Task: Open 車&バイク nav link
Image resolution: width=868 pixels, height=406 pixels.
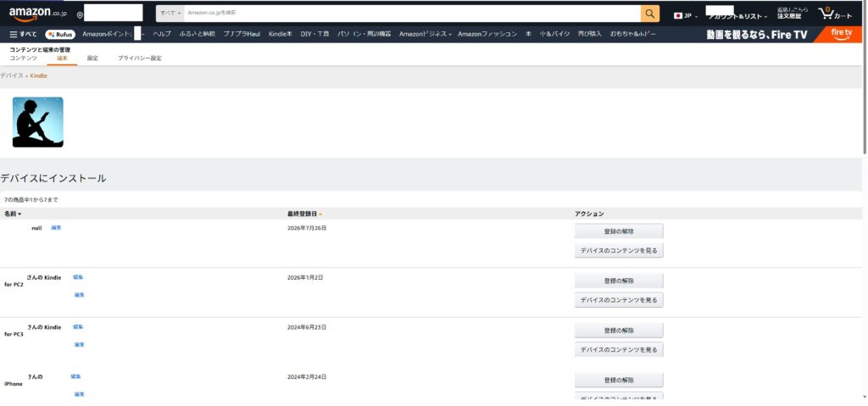Action: pyautogui.click(x=554, y=35)
